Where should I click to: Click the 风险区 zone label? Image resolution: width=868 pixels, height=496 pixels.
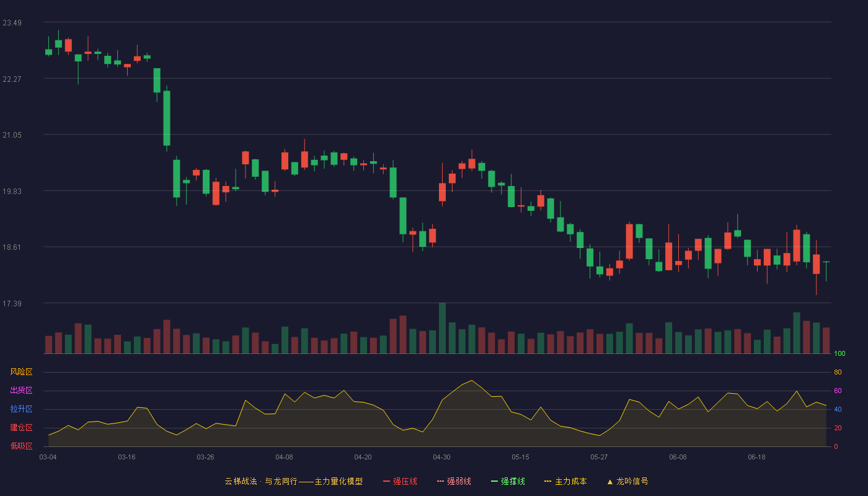(x=21, y=372)
